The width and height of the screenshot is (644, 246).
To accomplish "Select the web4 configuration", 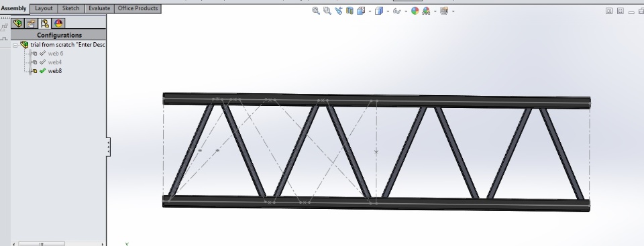I will pos(54,62).
